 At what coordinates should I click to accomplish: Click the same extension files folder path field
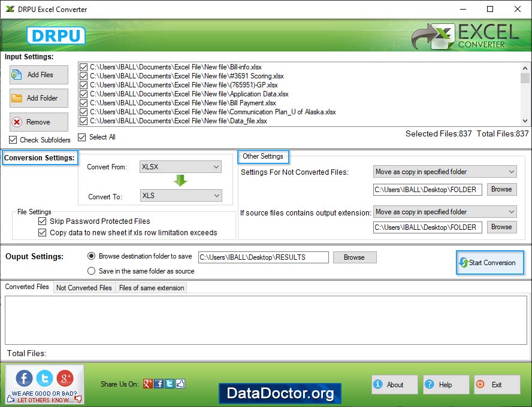coord(428,227)
